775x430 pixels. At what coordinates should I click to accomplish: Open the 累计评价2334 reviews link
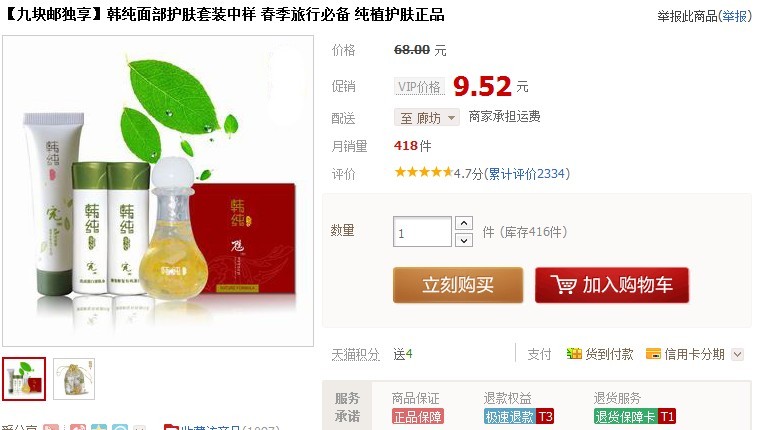click(527, 174)
